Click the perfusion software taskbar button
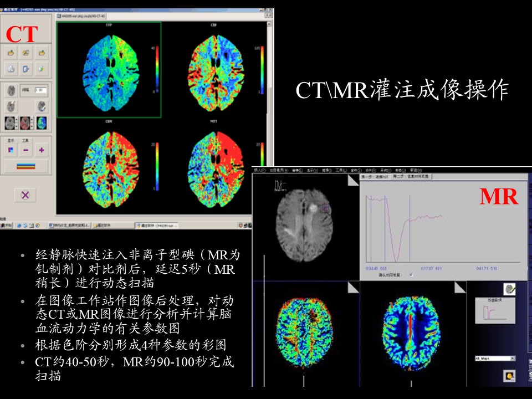 pyautogui.click(x=157, y=225)
